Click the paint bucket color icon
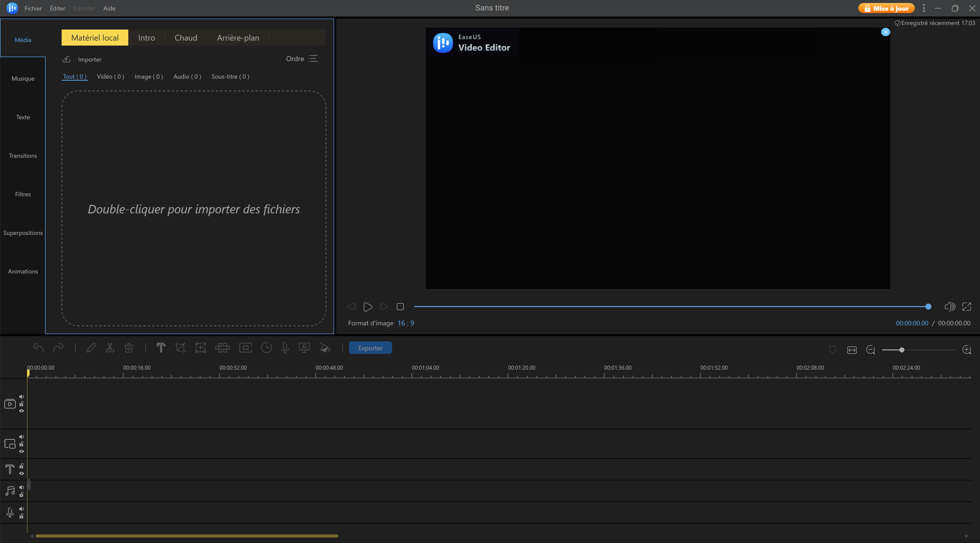 point(325,348)
